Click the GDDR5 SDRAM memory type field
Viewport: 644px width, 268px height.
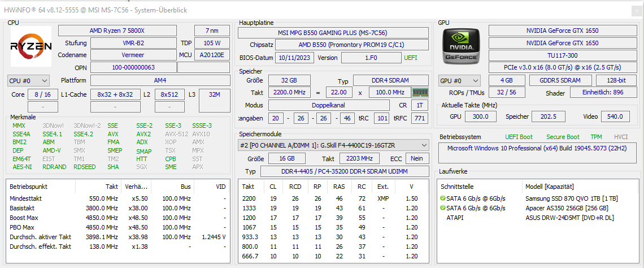coord(560,80)
